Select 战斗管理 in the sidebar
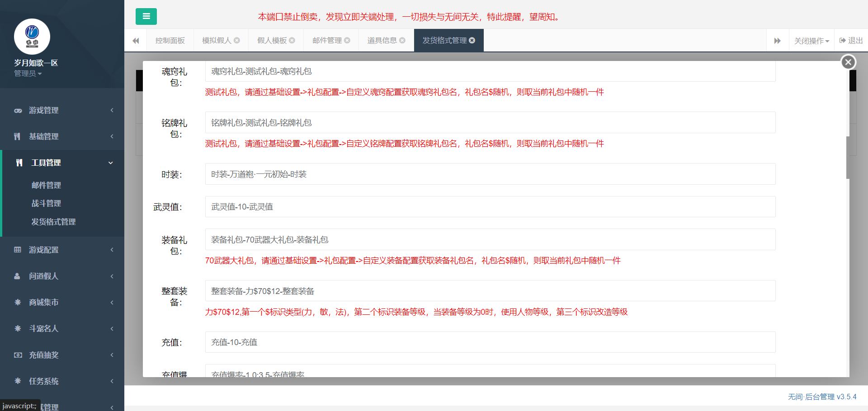Image resolution: width=868 pixels, height=411 pixels. 46,203
